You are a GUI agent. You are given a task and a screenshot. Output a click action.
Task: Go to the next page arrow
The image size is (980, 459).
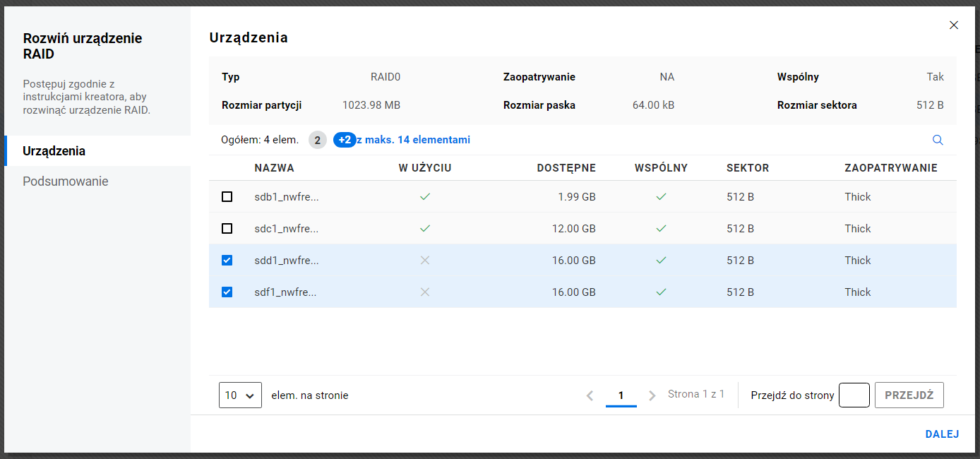click(x=652, y=395)
